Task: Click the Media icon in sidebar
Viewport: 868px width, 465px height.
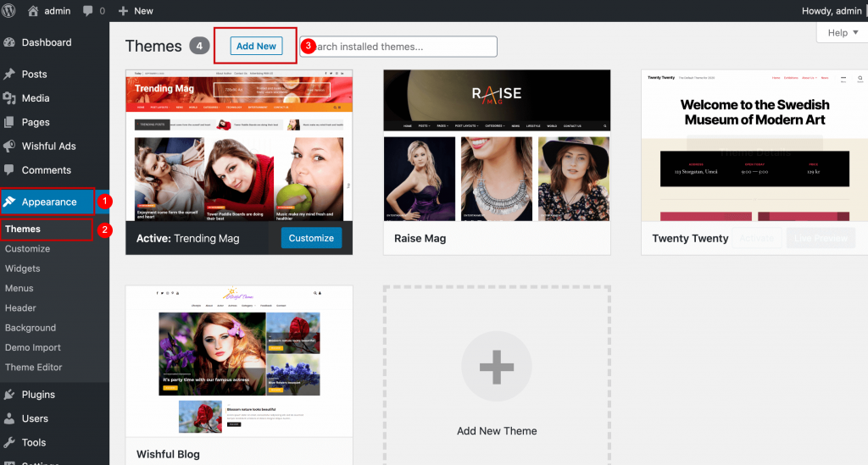Action: (x=8, y=98)
